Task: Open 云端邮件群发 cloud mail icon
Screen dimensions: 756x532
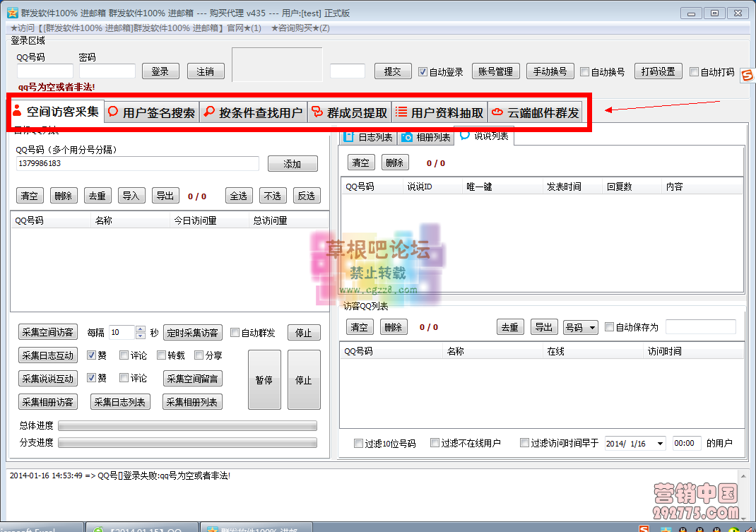Action: pyautogui.click(x=497, y=112)
